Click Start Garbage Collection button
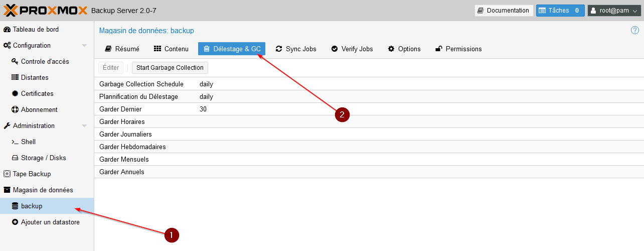Screen dimensions: 644x251 (x=170, y=68)
